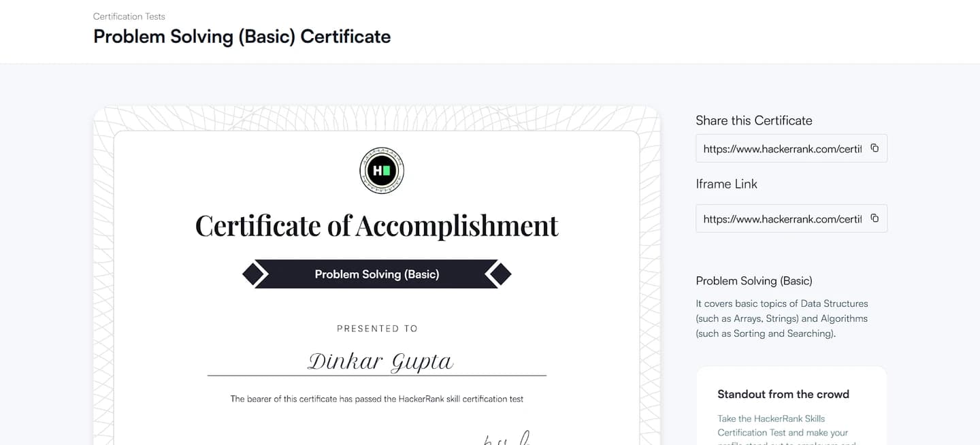
Task: Click the Problem Solving (Basic) Certificate heading
Action: pyautogui.click(x=242, y=37)
